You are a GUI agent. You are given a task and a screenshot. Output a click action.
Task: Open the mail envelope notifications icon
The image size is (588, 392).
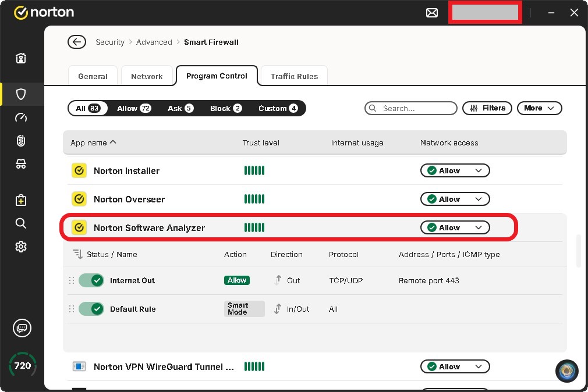[x=432, y=13]
